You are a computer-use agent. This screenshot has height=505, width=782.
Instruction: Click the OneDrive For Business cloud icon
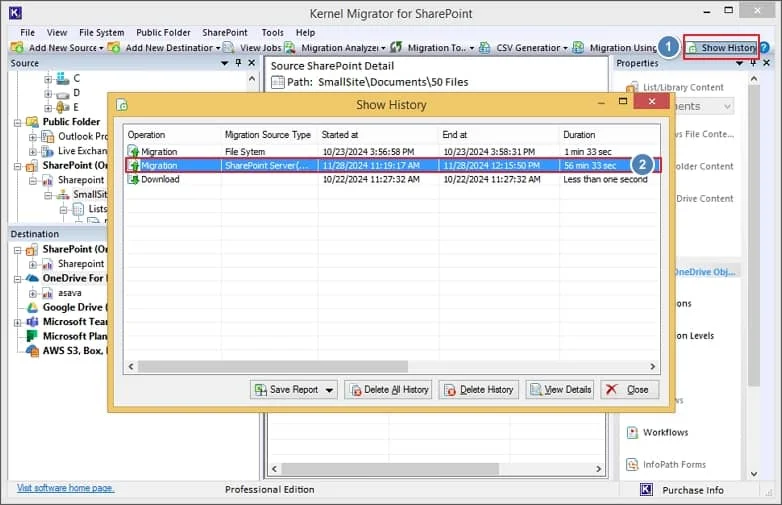[32, 278]
